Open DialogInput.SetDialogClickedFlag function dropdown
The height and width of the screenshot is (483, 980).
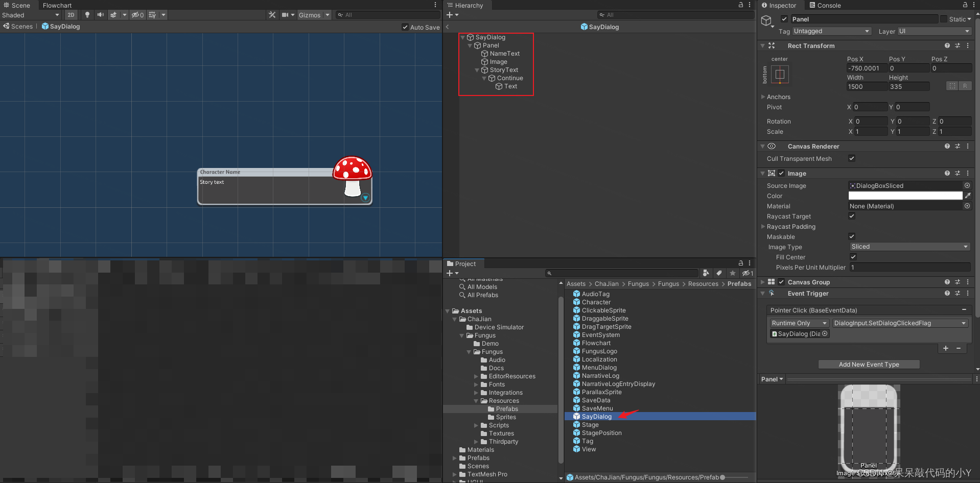[x=900, y=323]
